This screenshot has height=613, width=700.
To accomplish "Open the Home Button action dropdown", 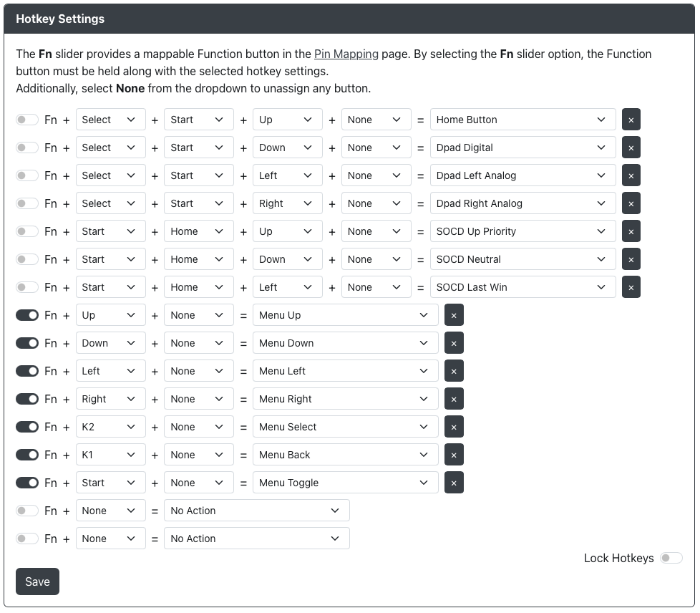I will click(522, 120).
